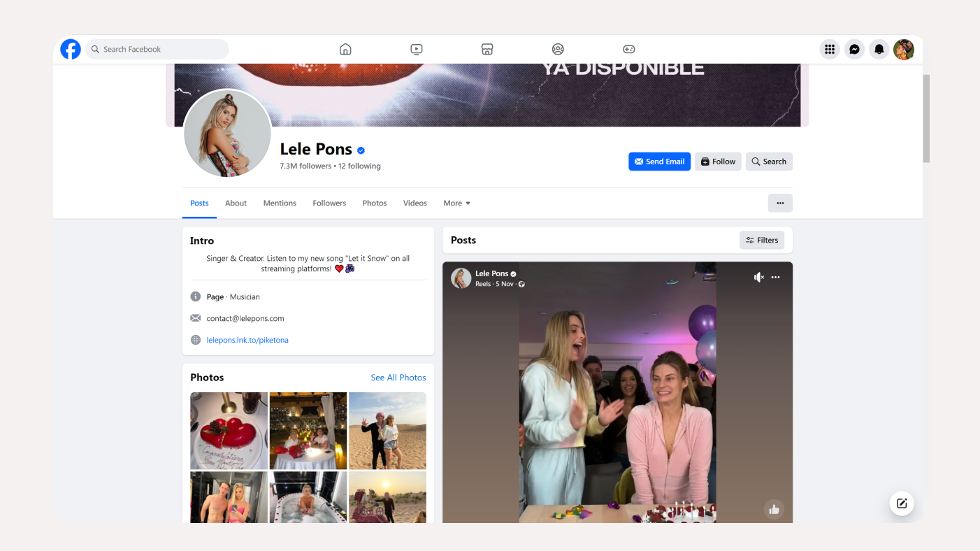Viewport: 980px width, 551px height.
Task: Open the page options three-dot button
Action: 780,203
